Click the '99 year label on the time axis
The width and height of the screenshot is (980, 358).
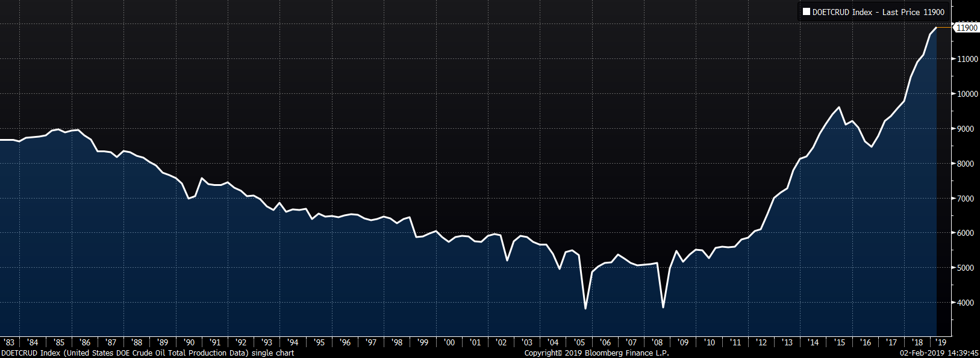coord(423,342)
